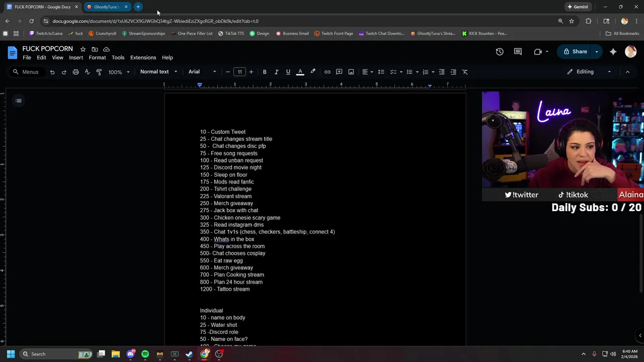Star the document
This screenshot has width=644, height=362.
(x=83, y=49)
